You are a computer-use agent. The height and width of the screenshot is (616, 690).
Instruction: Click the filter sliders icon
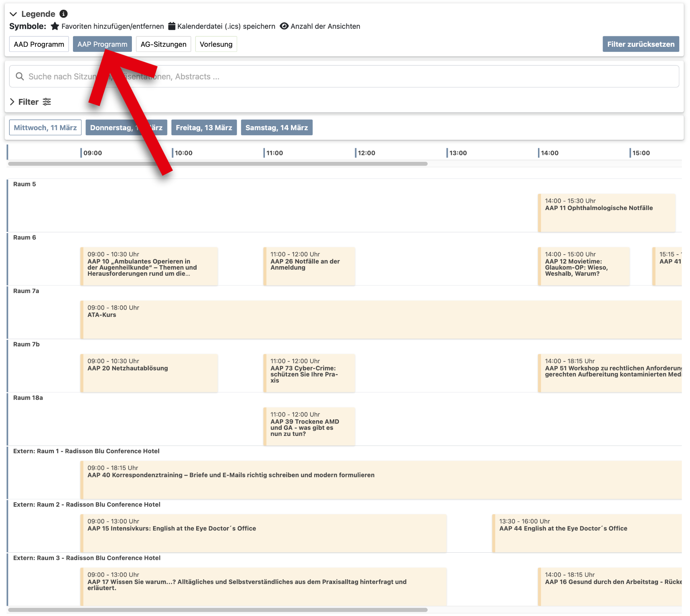[x=47, y=102]
